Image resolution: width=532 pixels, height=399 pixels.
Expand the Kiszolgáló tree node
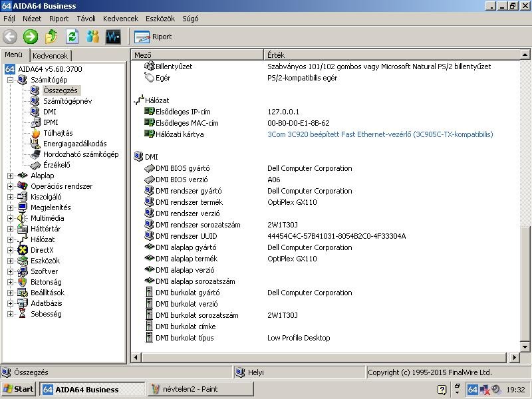pyautogui.click(x=10, y=197)
